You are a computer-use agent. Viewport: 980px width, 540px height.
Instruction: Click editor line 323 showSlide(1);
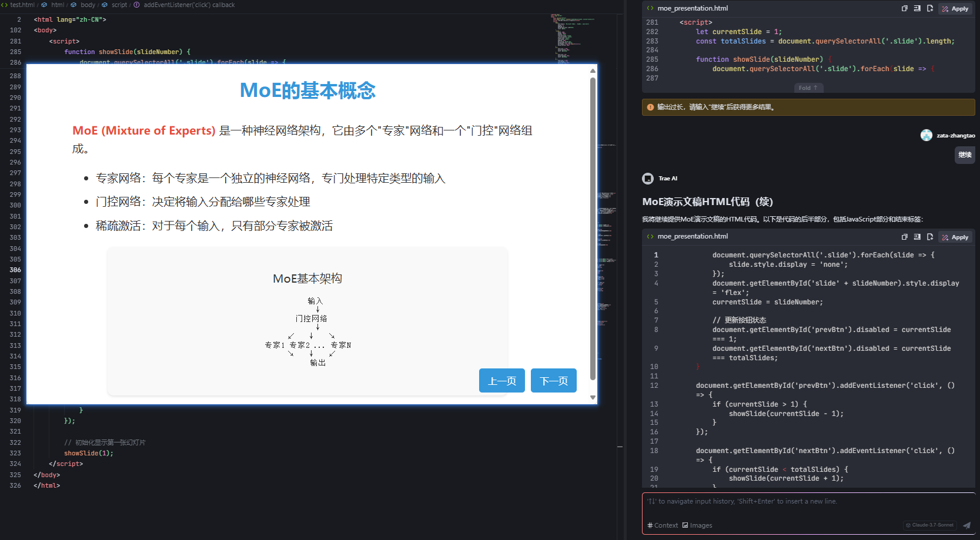point(88,453)
